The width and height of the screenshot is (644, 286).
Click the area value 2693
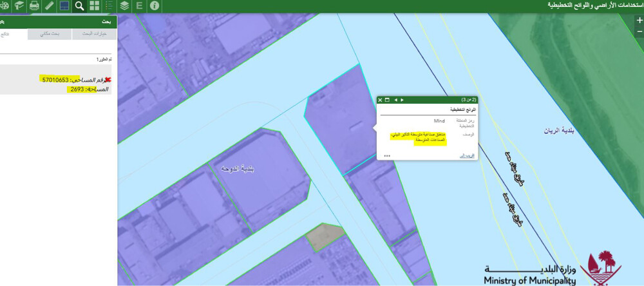pyautogui.click(x=77, y=89)
